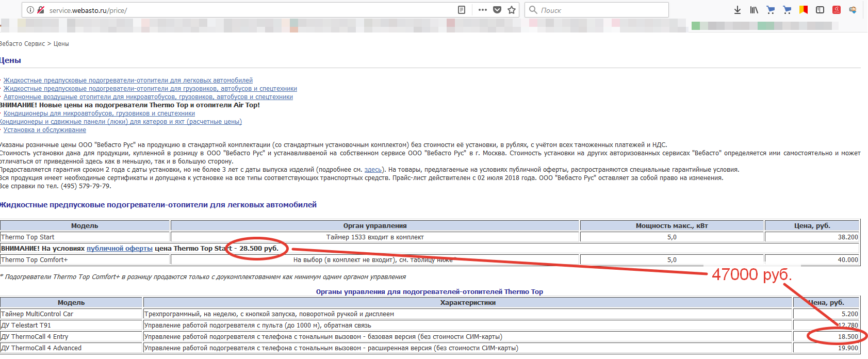Image resolution: width=868 pixels, height=359 pixels.
Task: Open the Library bookshelf icon
Action: pyautogui.click(x=754, y=10)
